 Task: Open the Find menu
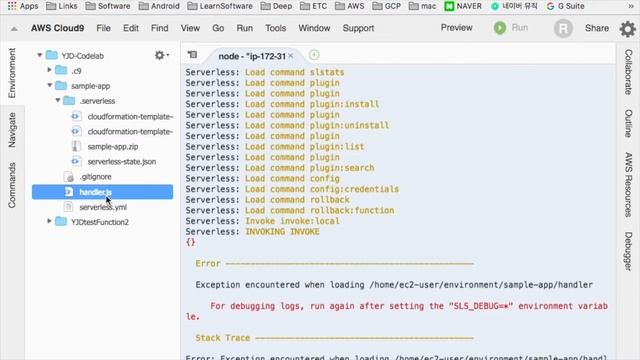pyautogui.click(x=159, y=28)
